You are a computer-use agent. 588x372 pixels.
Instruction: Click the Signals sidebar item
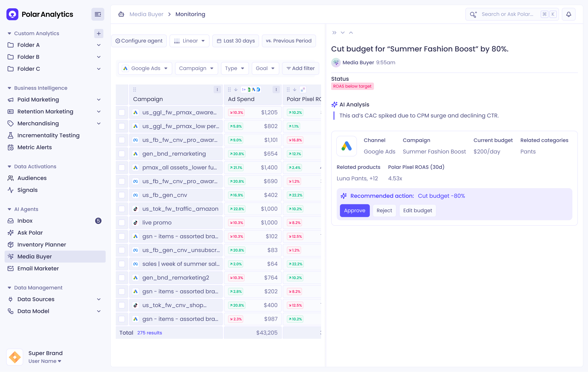(x=55, y=190)
